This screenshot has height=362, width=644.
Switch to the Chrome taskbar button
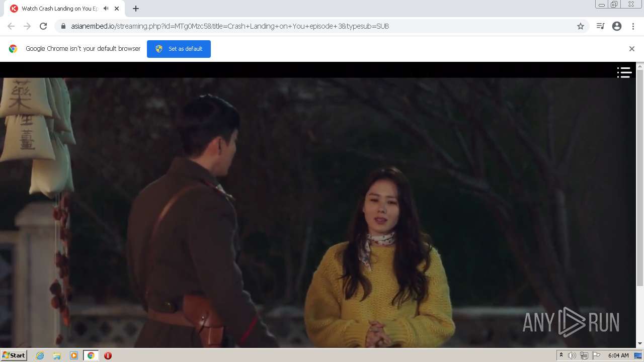91,355
